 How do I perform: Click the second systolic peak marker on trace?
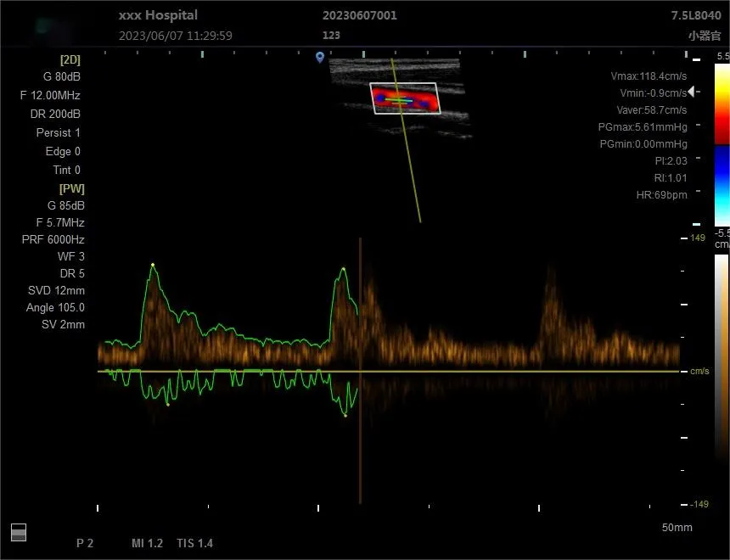pyautogui.click(x=344, y=269)
